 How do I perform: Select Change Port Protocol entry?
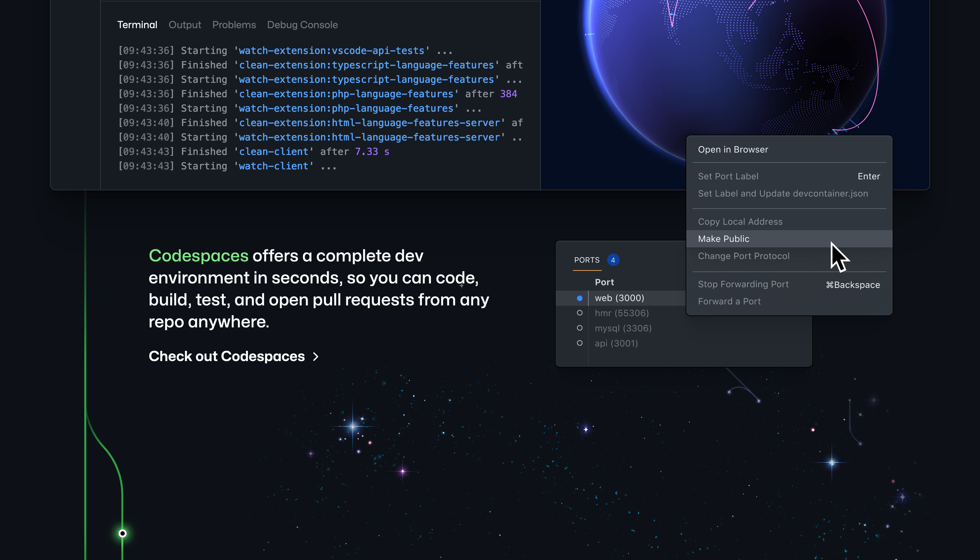point(743,256)
